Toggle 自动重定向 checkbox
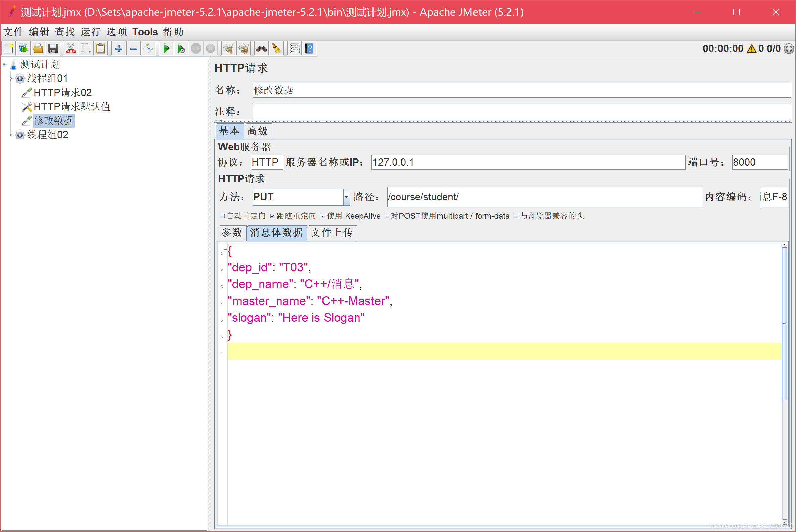The height and width of the screenshot is (532, 796). tap(222, 216)
